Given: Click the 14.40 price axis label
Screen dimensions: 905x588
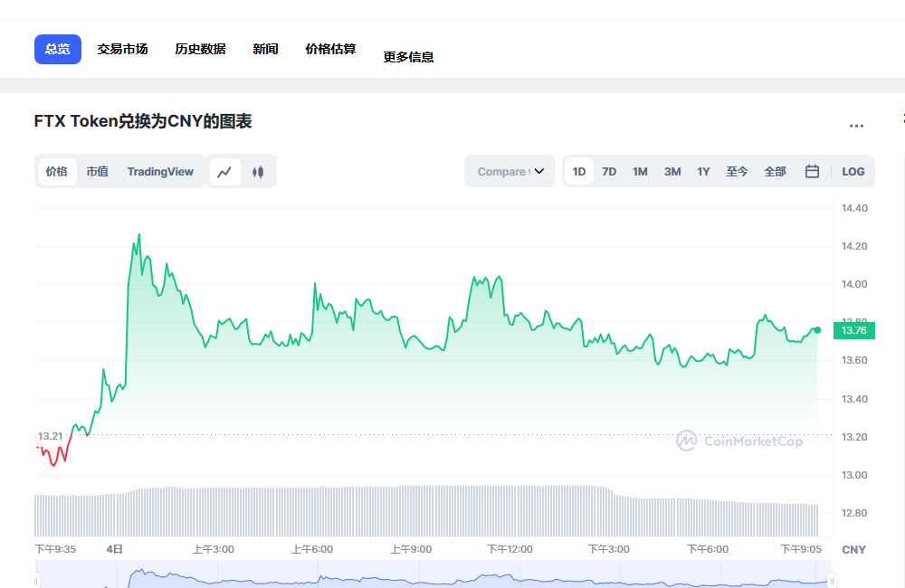Looking at the screenshot, I should (x=854, y=208).
